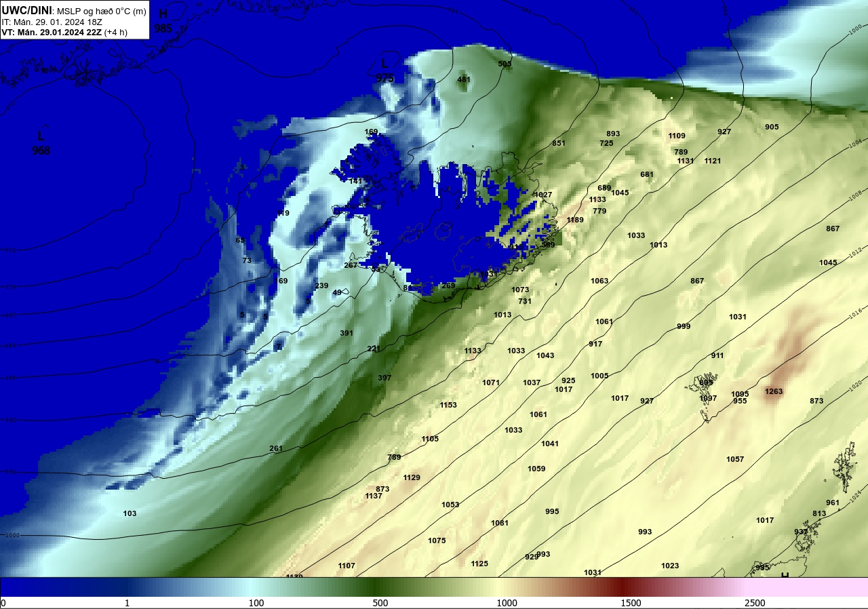Screen dimensions: 868x609
Task: Click the 1041 height value
Action: click(x=550, y=444)
